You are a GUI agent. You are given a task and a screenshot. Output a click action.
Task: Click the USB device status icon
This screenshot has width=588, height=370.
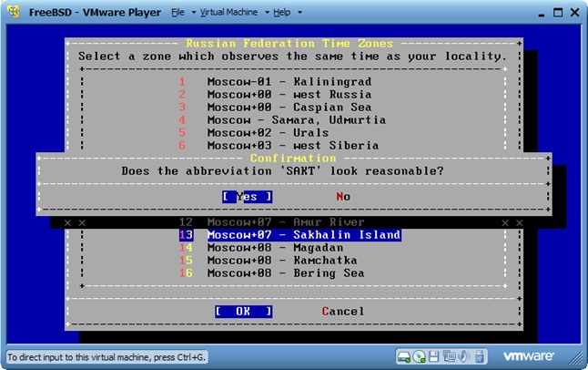[478, 355]
